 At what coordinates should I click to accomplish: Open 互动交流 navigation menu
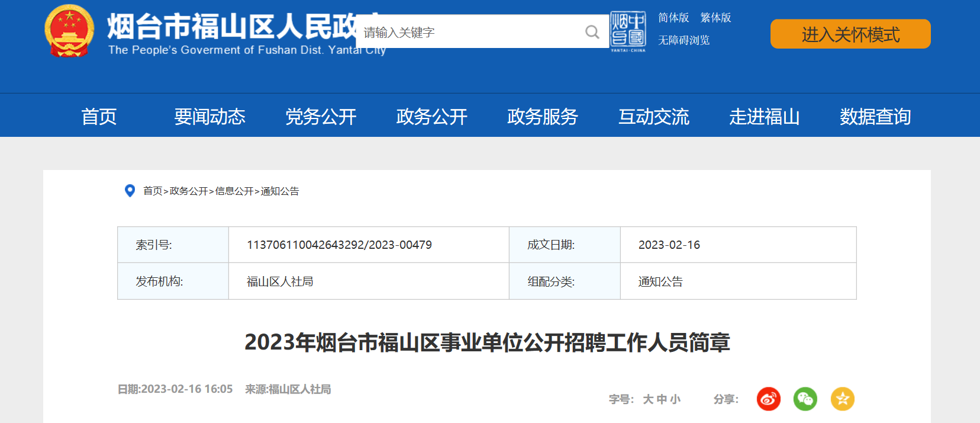click(653, 116)
